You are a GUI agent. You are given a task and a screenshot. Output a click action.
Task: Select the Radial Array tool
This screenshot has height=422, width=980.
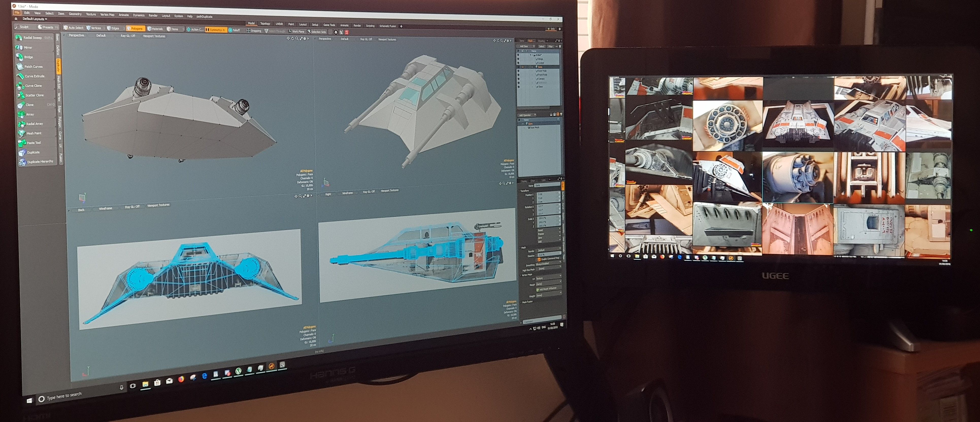(37, 124)
